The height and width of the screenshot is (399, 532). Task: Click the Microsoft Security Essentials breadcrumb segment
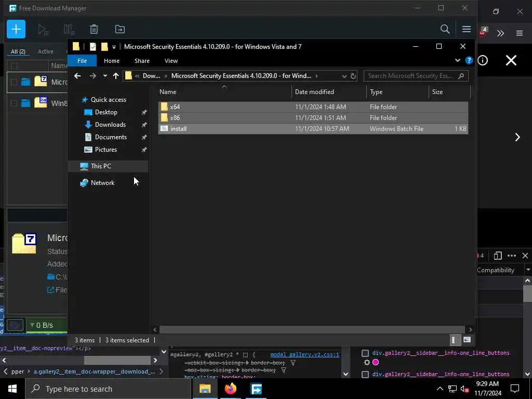241,76
